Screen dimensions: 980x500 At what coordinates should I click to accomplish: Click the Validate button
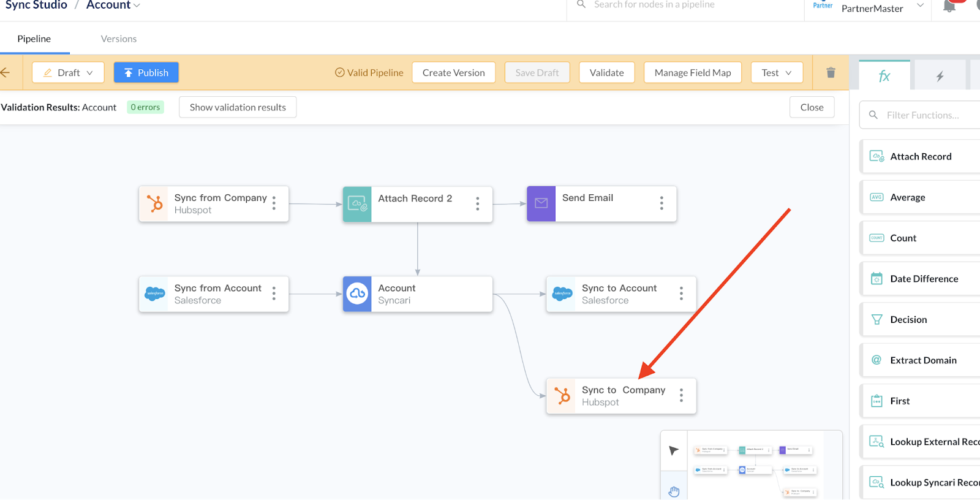[607, 72]
